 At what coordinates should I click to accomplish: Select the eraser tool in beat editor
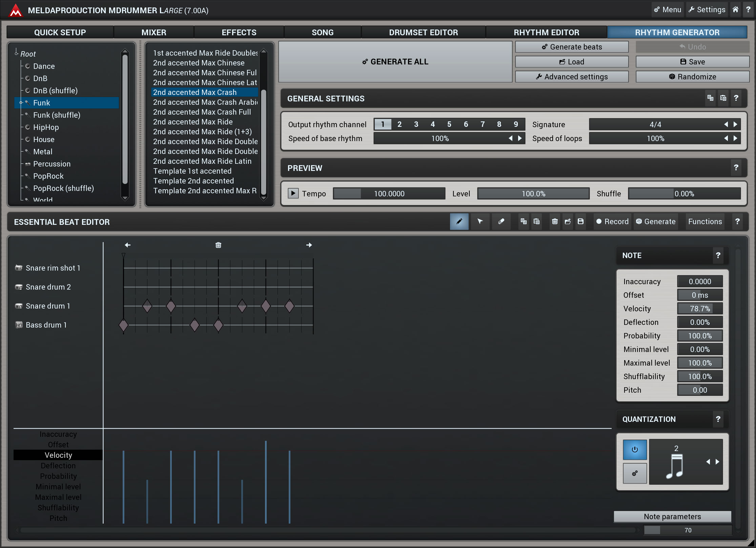(501, 221)
